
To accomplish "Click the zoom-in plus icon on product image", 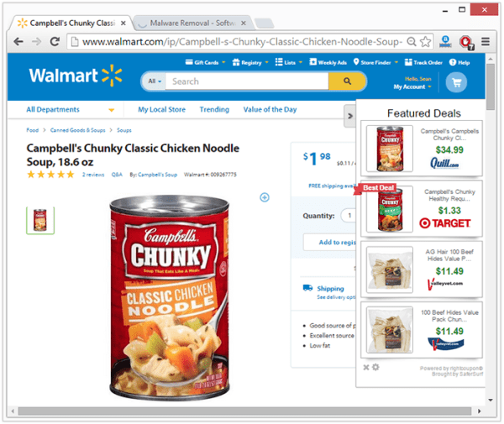I will pos(265,197).
